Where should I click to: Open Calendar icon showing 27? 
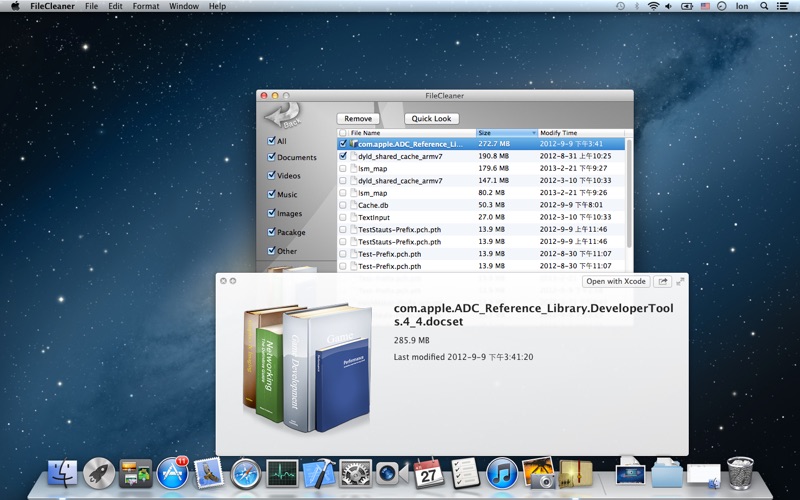point(429,473)
